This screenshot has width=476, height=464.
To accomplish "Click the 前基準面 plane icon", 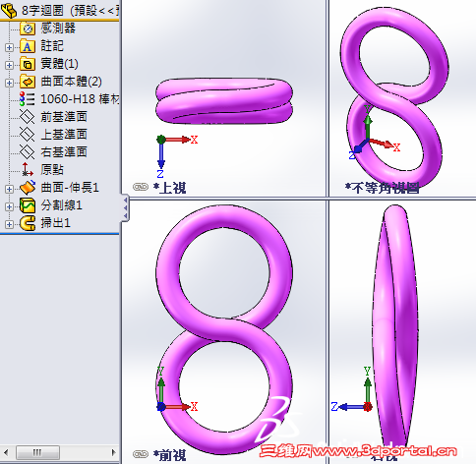I will pos(28,117).
